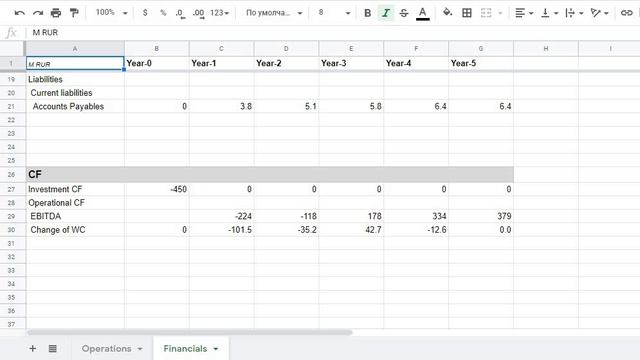Open the merge cells options arrow
The height and width of the screenshot is (360, 640).
coord(500,13)
